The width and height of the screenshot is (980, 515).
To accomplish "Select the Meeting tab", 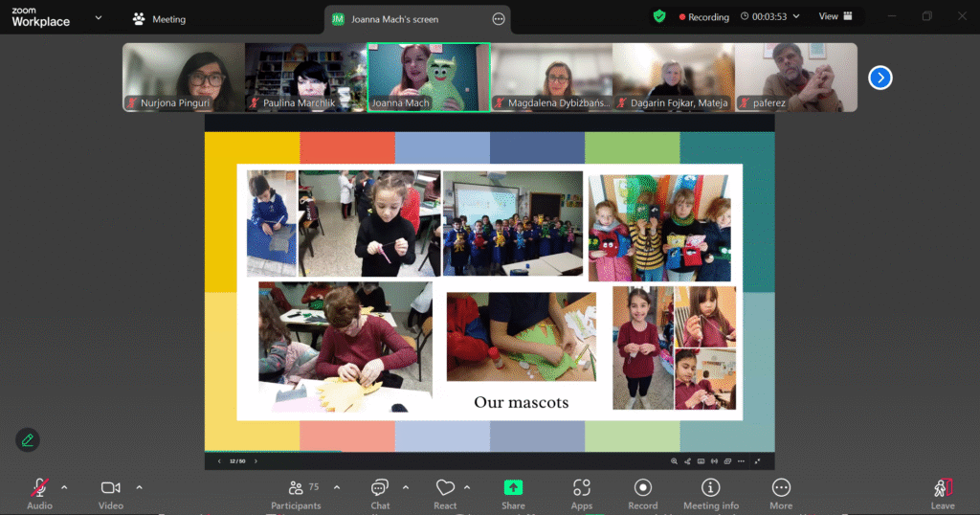I will (160, 19).
